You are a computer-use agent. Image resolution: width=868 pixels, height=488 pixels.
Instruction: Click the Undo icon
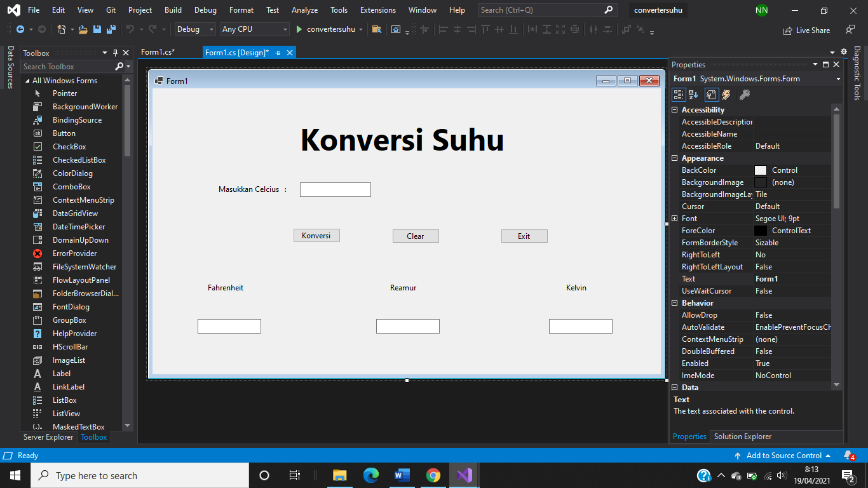130,29
